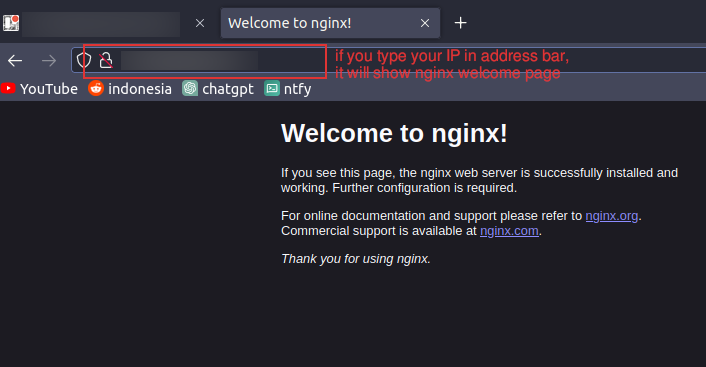The height and width of the screenshot is (367, 706).
Task: Close the first browser tab
Action: (x=200, y=23)
